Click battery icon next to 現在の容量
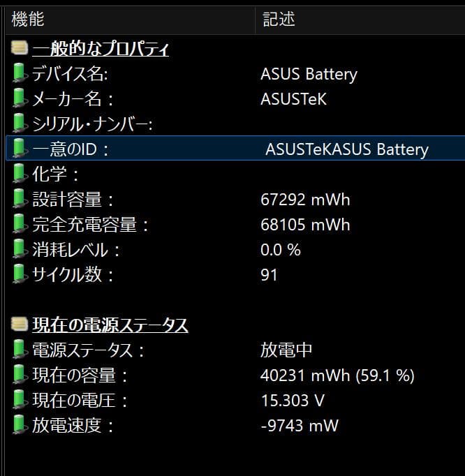465x476 pixels. pyautogui.click(x=20, y=374)
